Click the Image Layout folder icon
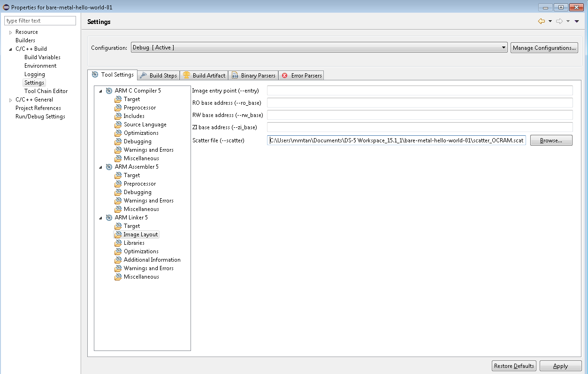Viewport: 588px width, 374px height. point(118,234)
